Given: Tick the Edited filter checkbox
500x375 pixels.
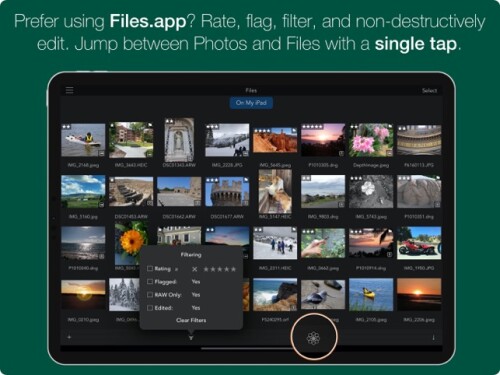Looking at the screenshot, I should (x=150, y=308).
